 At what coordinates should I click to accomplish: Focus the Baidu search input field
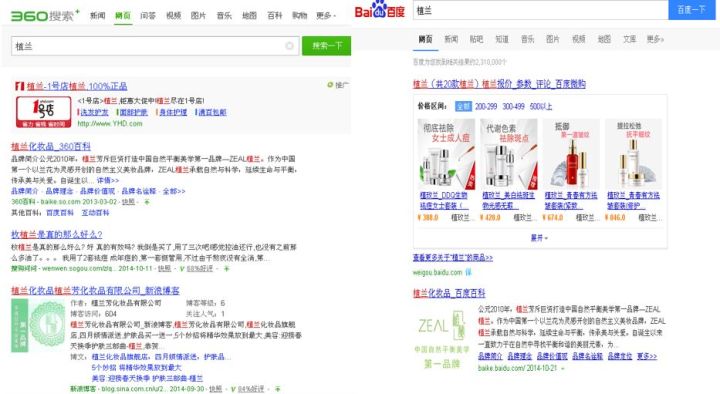click(x=541, y=10)
